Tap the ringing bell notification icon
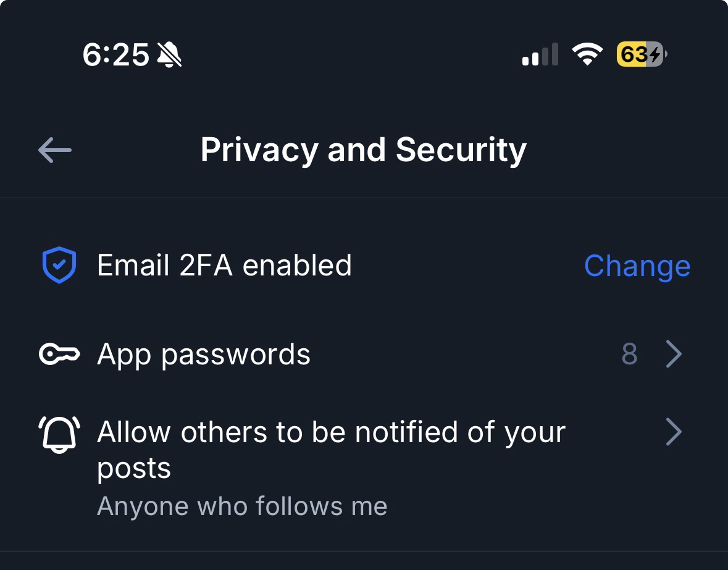Image resolution: width=728 pixels, height=570 pixels. coord(59,433)
